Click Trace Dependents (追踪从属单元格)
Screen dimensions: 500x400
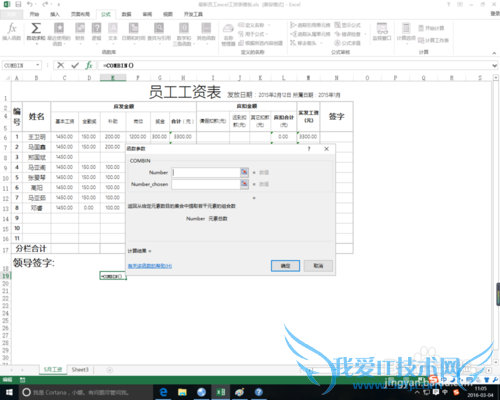(x=310, y=34)
